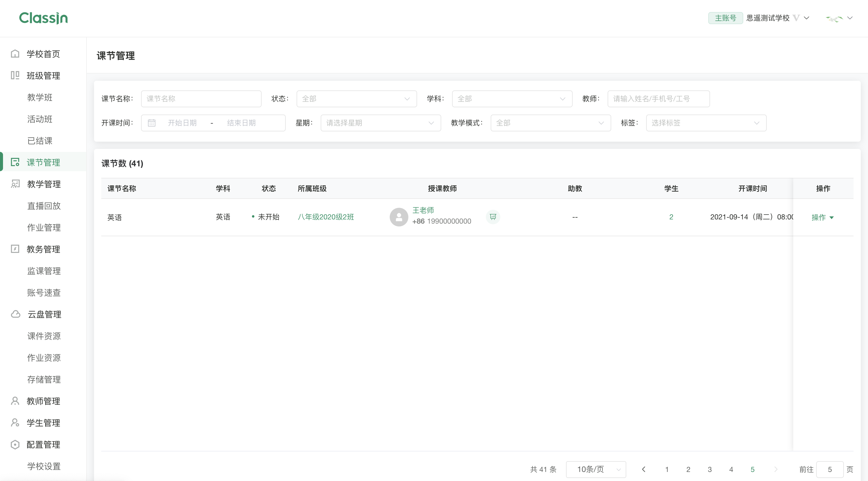Open the 学校首页 home icon
The height and width of the screenshot is (481, 868).
coord(15,54)
